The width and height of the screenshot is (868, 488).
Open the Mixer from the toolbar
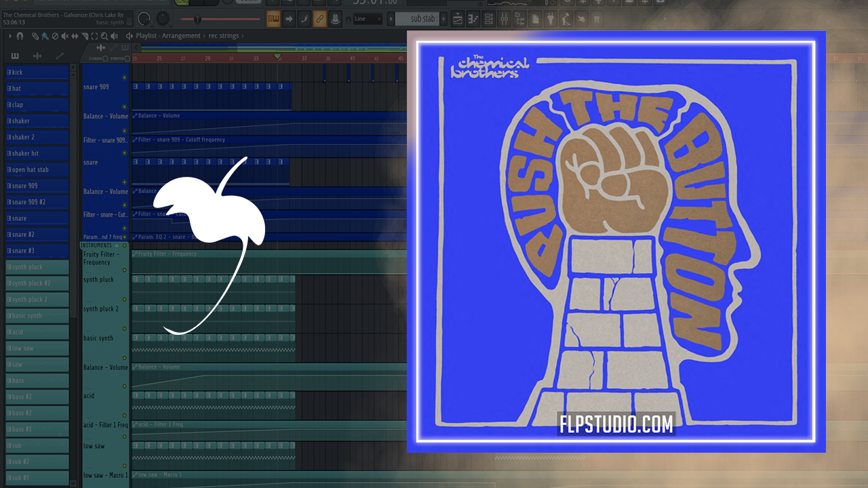point(505,19)
